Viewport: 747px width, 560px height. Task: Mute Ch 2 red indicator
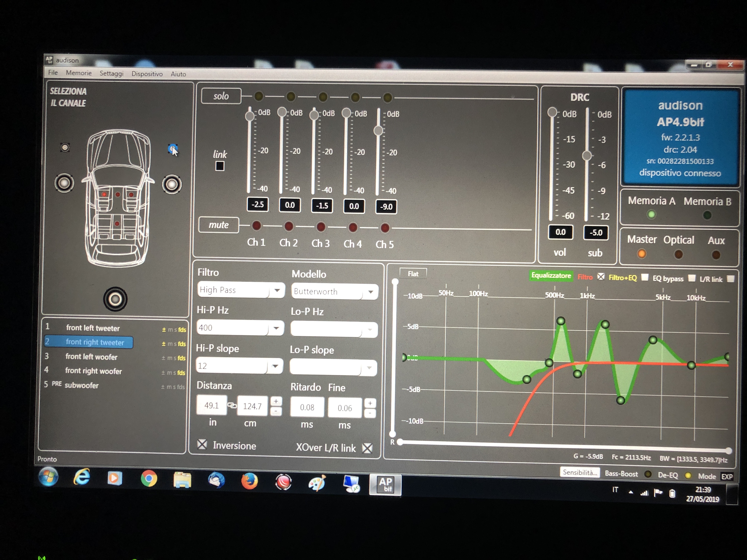tap(289, 226)
